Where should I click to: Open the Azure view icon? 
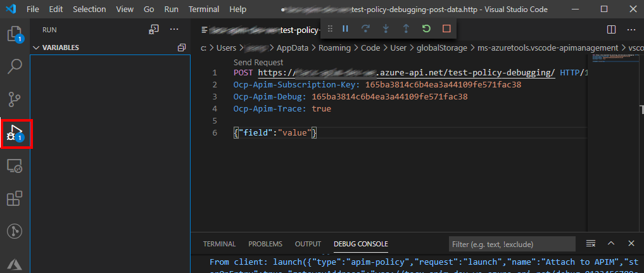click(x=15, y=263)
